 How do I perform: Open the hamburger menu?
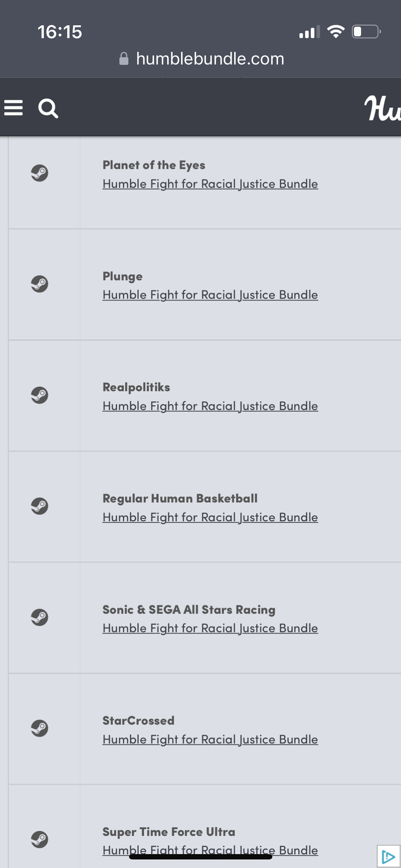(x=14, y=108)
